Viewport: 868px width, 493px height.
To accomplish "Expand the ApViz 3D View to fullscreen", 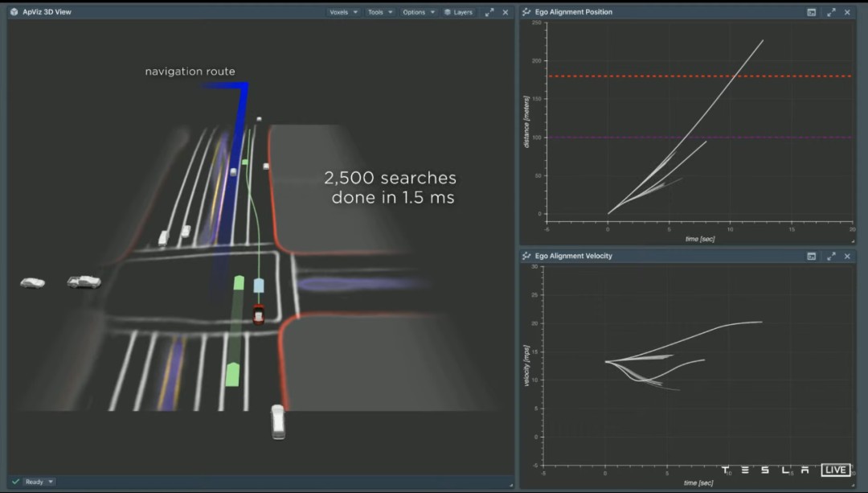I will point(489,12).
